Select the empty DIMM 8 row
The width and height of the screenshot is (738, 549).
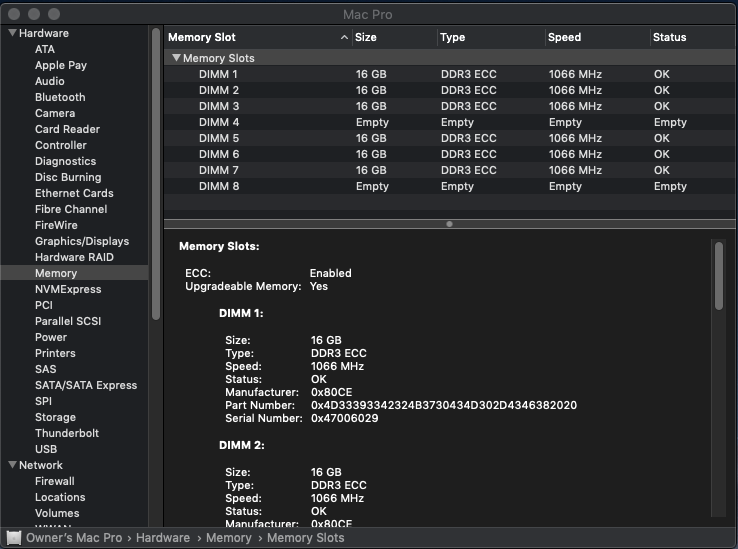point(450,186)
